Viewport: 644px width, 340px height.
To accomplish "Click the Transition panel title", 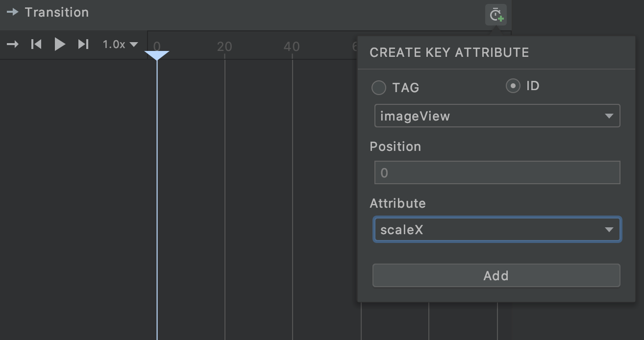I will point(56,12).
